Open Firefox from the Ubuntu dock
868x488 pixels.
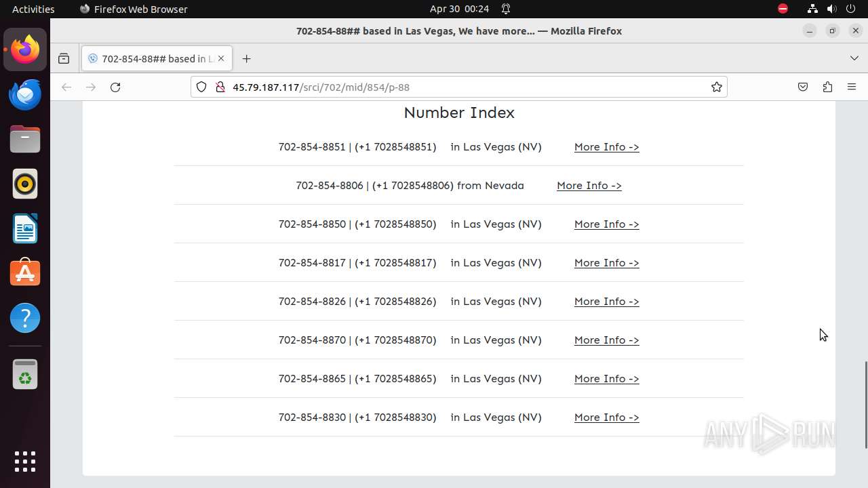(25, 49)
